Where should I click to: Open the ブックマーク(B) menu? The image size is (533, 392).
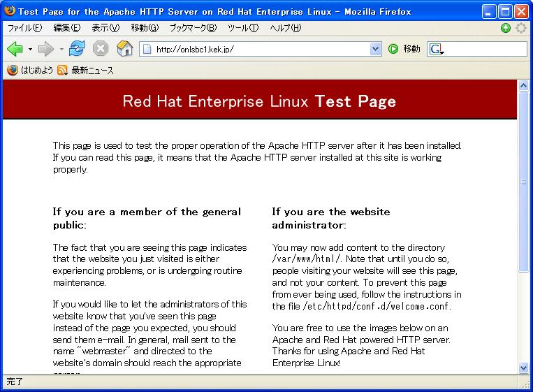click(193, 28)
